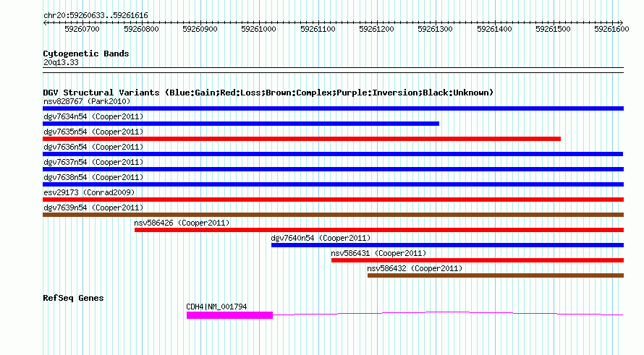Select the red nsv586431 loss bar
The width and height of the screenshot is (644, 355).
pos(478,260)
